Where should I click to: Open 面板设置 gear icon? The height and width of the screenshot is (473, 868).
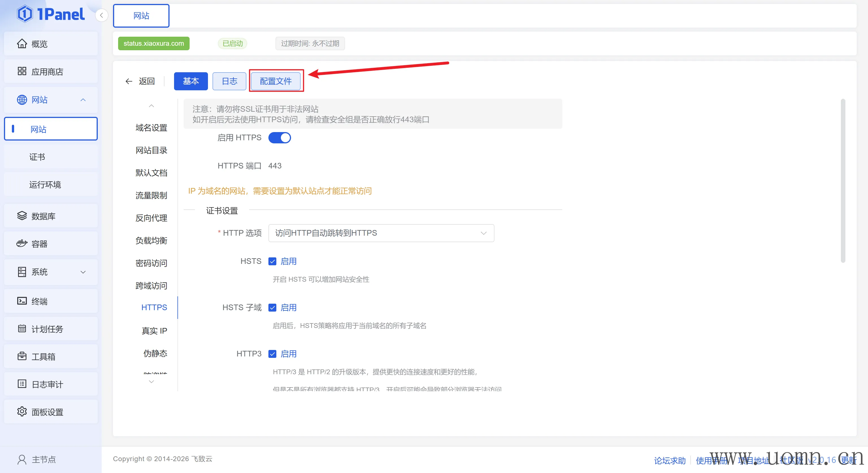pos(22,411)
